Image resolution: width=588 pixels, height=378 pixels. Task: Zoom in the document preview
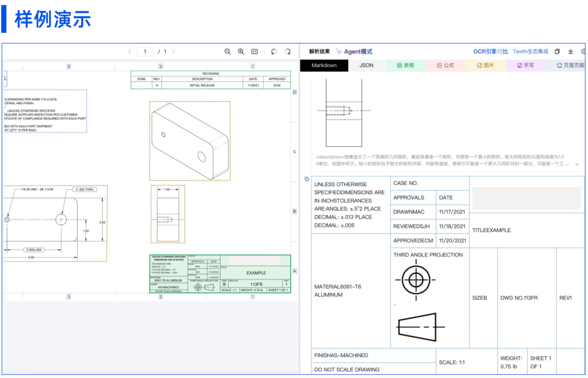click(x=241, y=52)
